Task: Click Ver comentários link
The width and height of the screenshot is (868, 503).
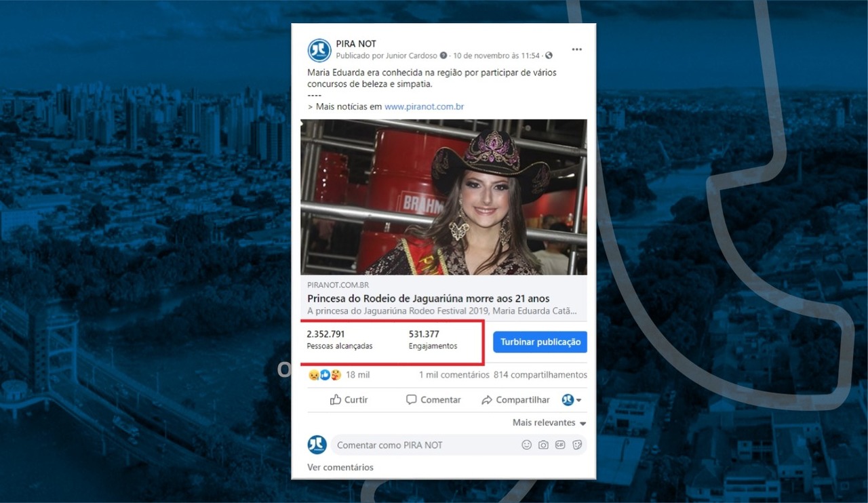Action: pyautogui.click(x=340, y=467)
